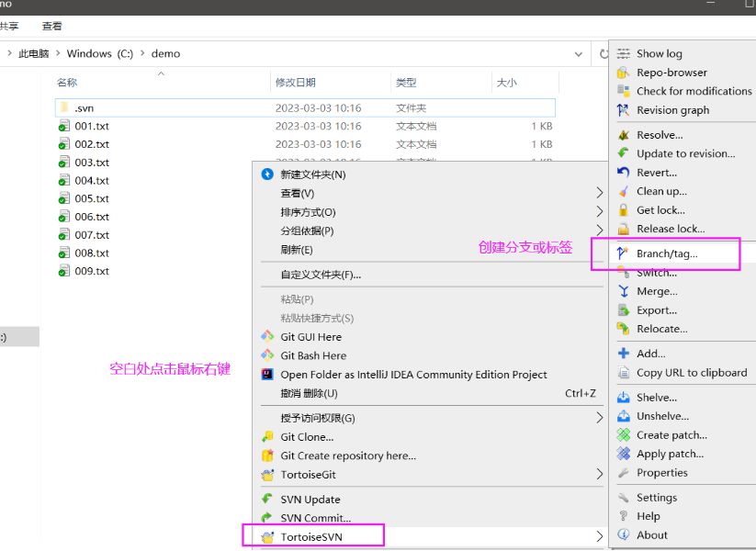Click the Repo-browser icon
756x551 pixels.
[x=624, y=73]
